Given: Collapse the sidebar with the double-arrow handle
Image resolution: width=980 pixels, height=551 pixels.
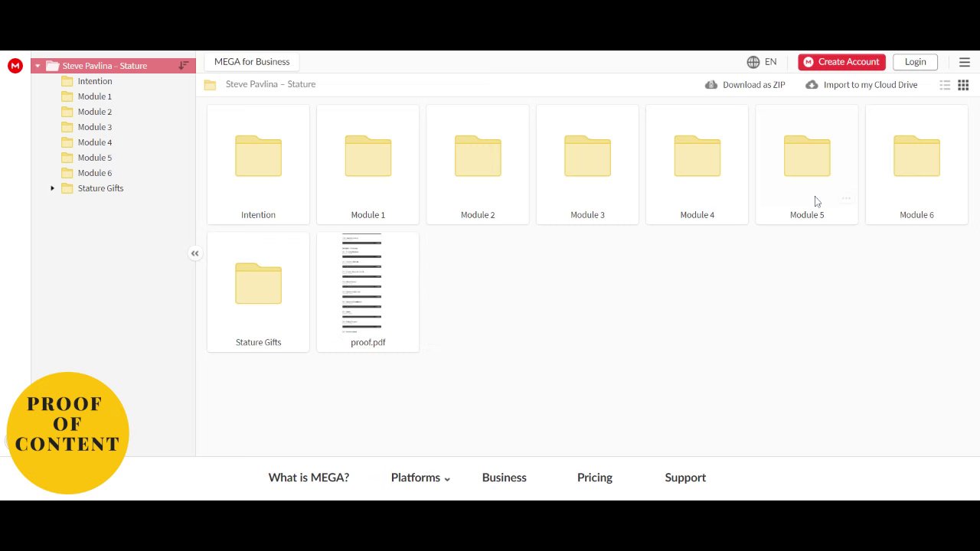Looking at the screenshot, I should click(195, 253).
